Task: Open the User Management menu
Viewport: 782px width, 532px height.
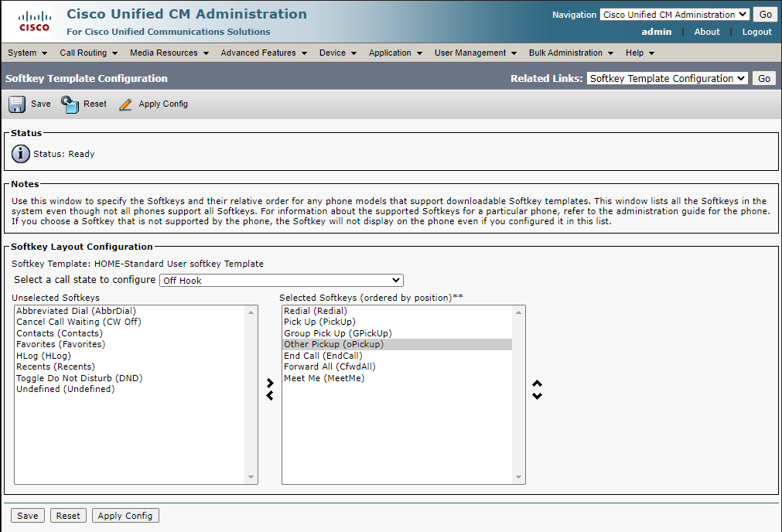Action: pyautogui.click(x=475, y=53)
